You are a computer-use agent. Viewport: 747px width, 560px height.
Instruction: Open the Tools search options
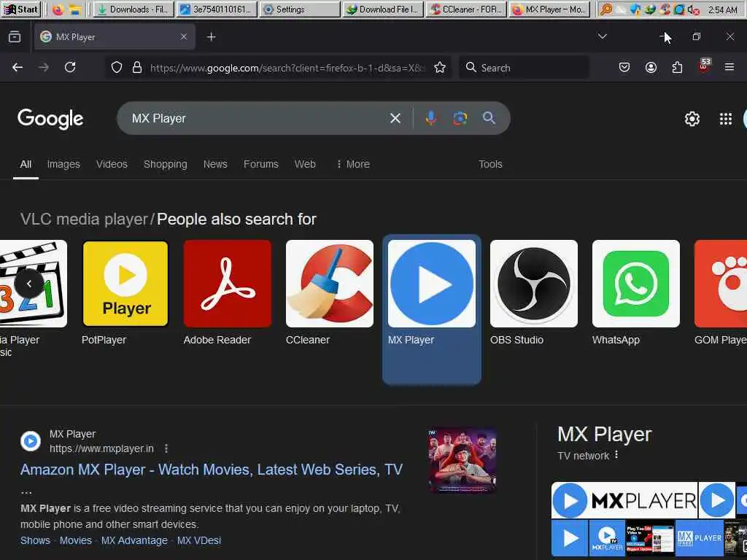tap(490, 164)
